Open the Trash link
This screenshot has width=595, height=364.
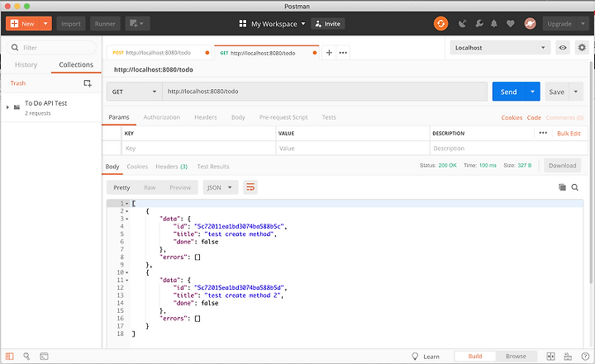18,83
